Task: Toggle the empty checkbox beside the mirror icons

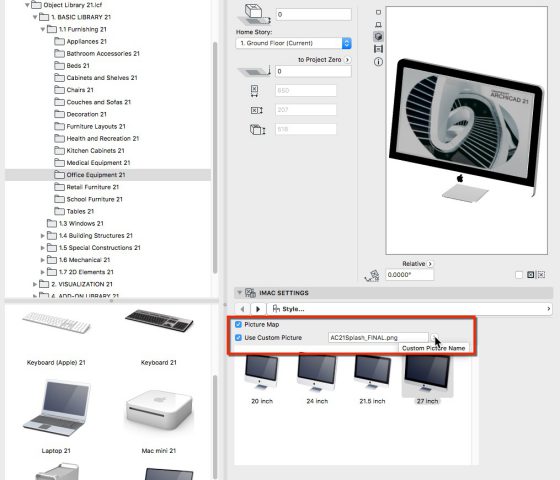Action: tap(519, 275)
